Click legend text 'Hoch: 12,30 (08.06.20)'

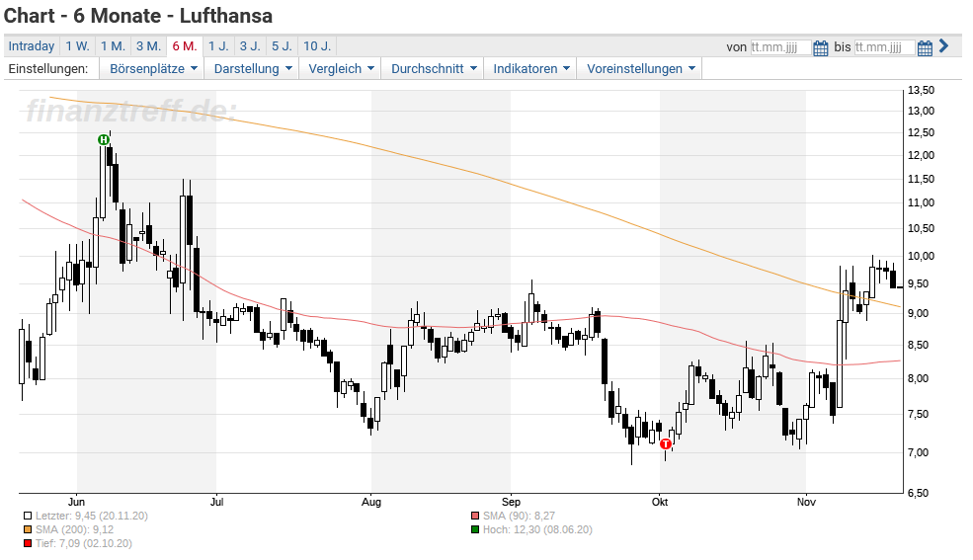(x=538, y=530)
